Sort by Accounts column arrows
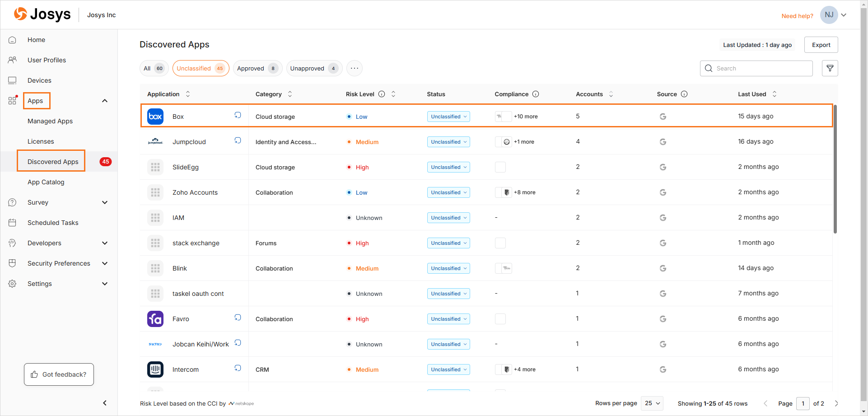Viewport: 868px width, 416px height. 611,94
